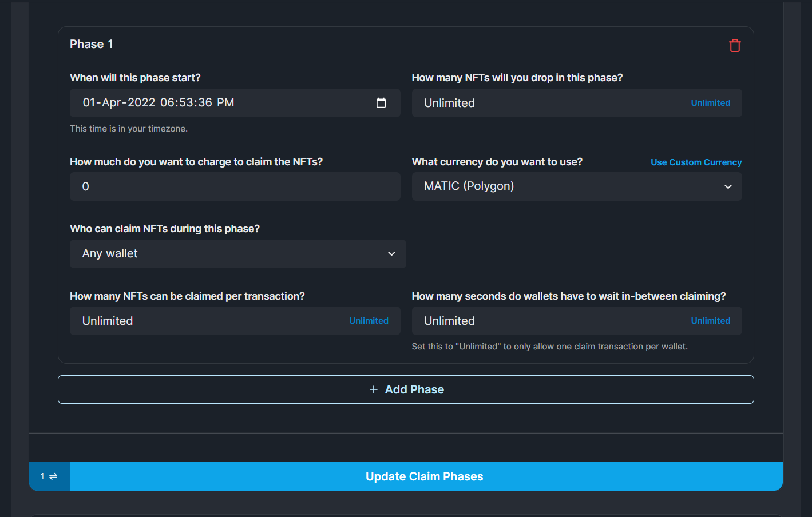The image size is (812, 517).
Task: Click the Add Phase button
Action: [x=406, y=389]
